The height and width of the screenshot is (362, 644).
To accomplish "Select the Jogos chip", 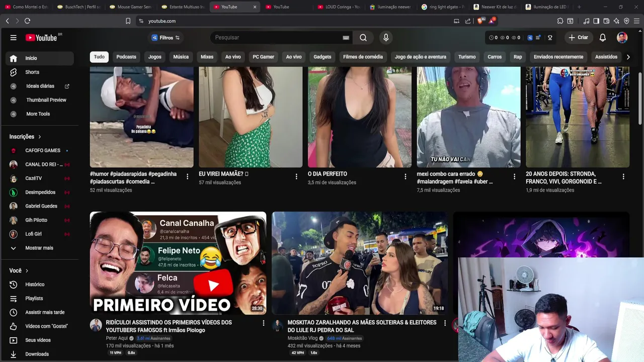I will pos(155,57).
